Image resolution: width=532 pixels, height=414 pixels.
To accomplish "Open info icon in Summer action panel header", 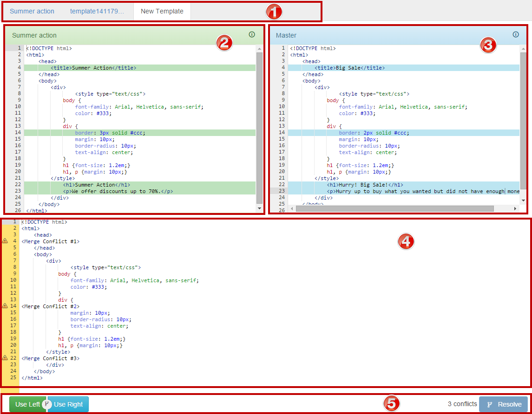I will click(252, 34).
